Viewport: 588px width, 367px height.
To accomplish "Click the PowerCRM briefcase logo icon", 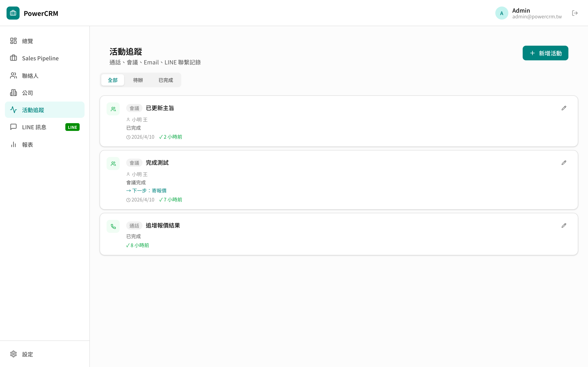I will [13, 13].
